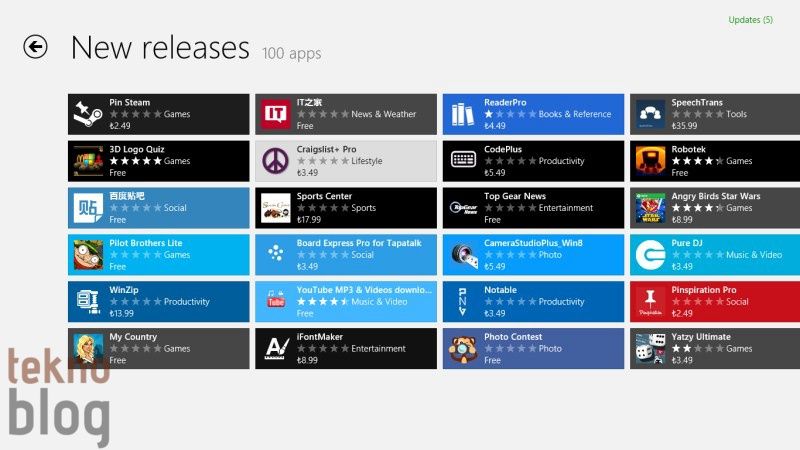Click the Craigslist+ Pro peace icon
The image size is (800, 450).
coord(275,161)
